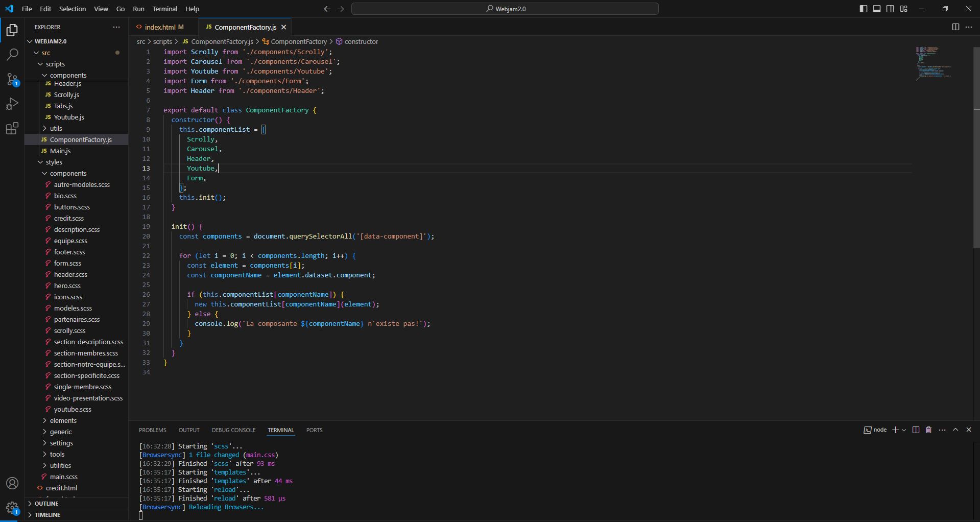The image size is (980, 522).
Task: Open credit.html in the explorer
Action: [77, 488]
